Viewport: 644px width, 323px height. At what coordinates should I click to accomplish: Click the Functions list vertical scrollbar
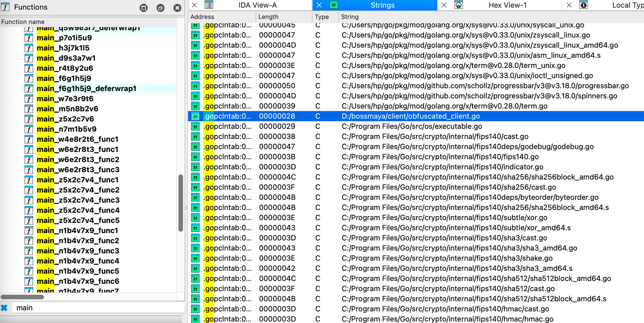[181, 203]
